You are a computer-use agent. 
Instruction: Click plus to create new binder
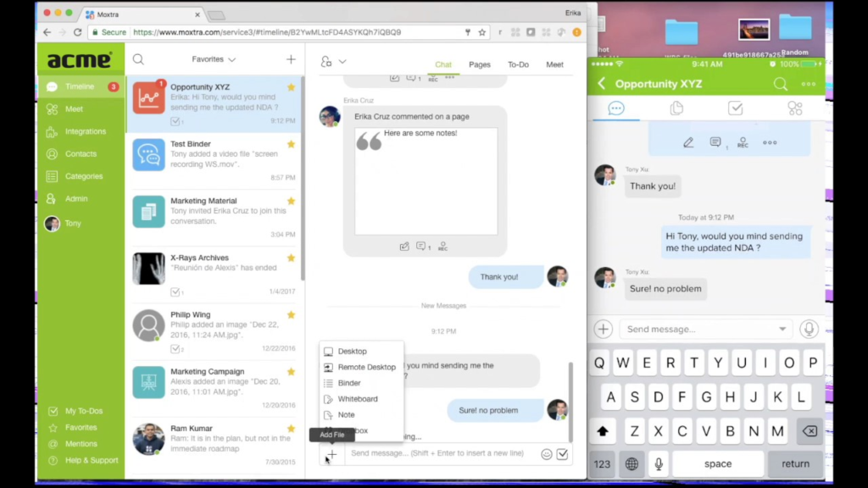[291, 59]
